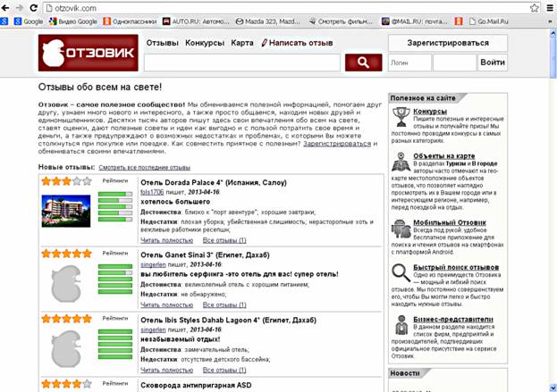Click the person icon next to Бизнес-представители
557x392 pixels.
pyautogui.click(x=401, y=325)
